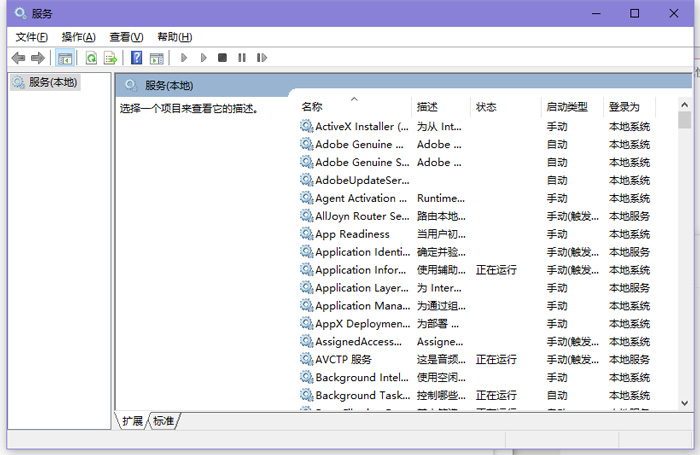Image resolution: width=700 pixels, height=455 pixels.
Task: Select the App Readiness service
Action: pyautogui.click(x=352, y=234)
